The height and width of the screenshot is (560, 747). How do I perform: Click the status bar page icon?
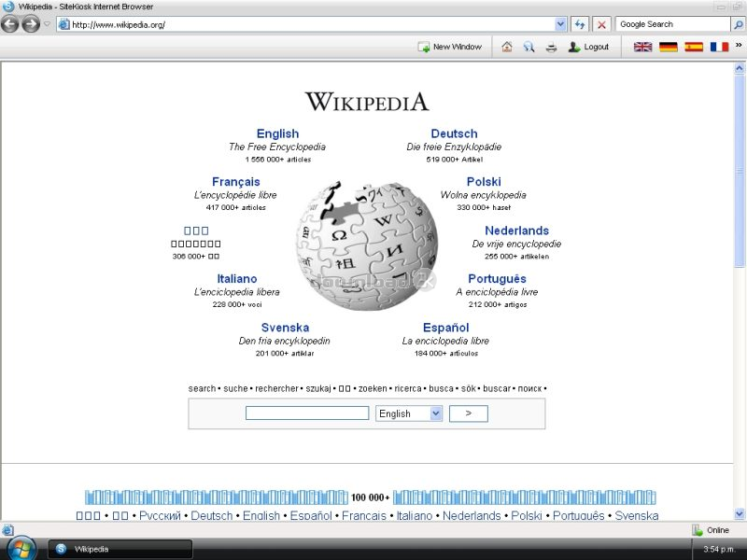point(8,530)
